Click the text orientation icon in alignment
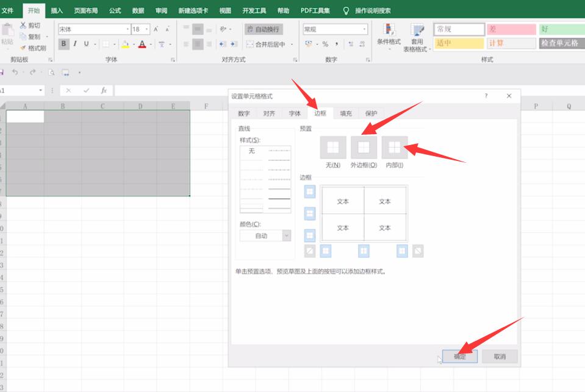 coord(223,29)
